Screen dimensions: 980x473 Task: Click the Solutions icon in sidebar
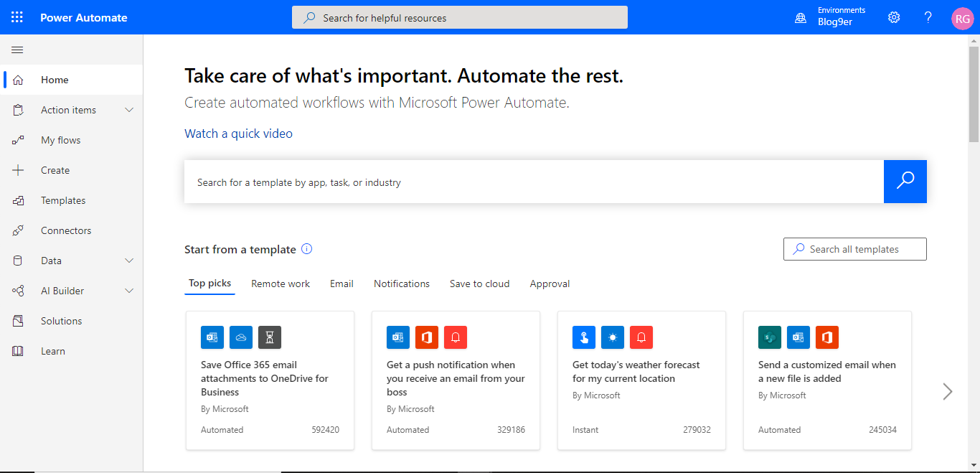click(19, 321)
